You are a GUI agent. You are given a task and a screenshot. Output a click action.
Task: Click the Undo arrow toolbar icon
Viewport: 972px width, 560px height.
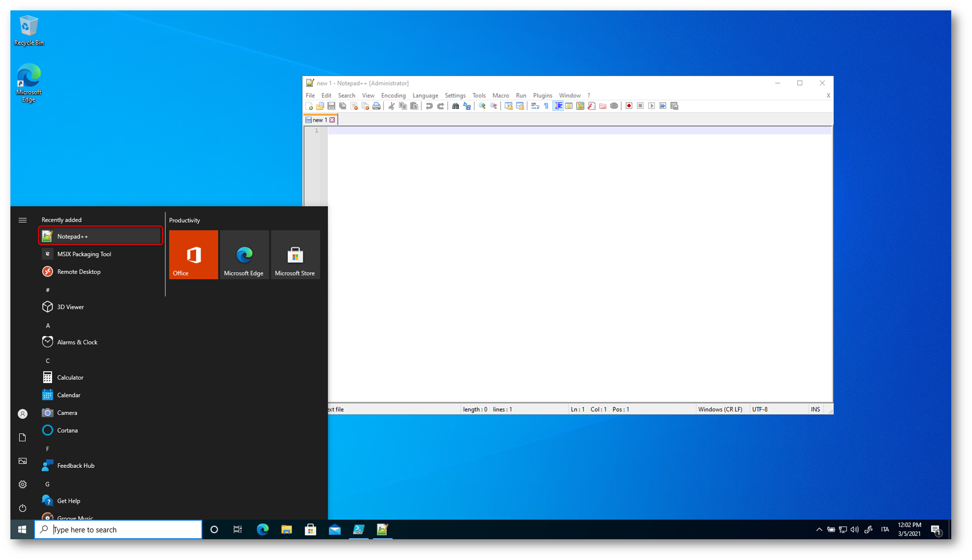[429, 106]
